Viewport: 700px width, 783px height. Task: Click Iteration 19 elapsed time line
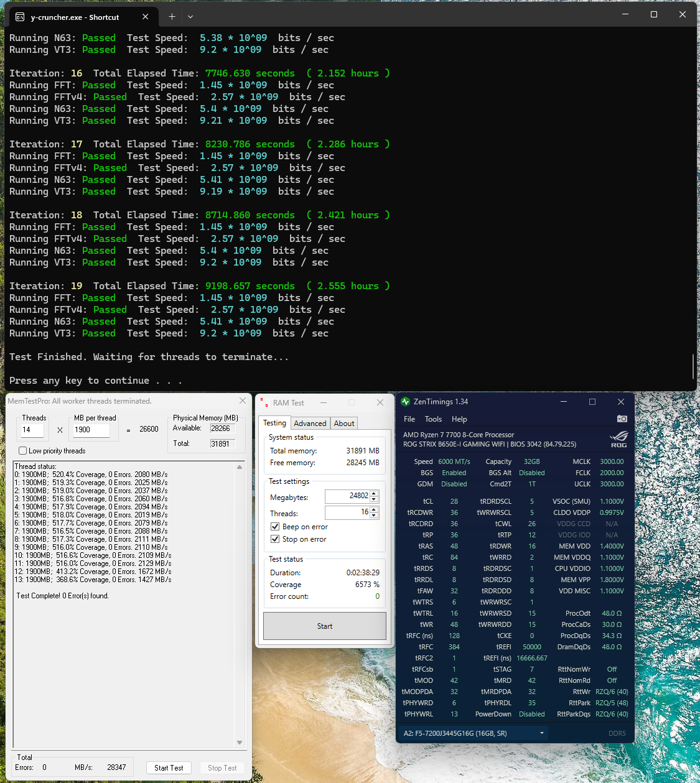point(200,286)
